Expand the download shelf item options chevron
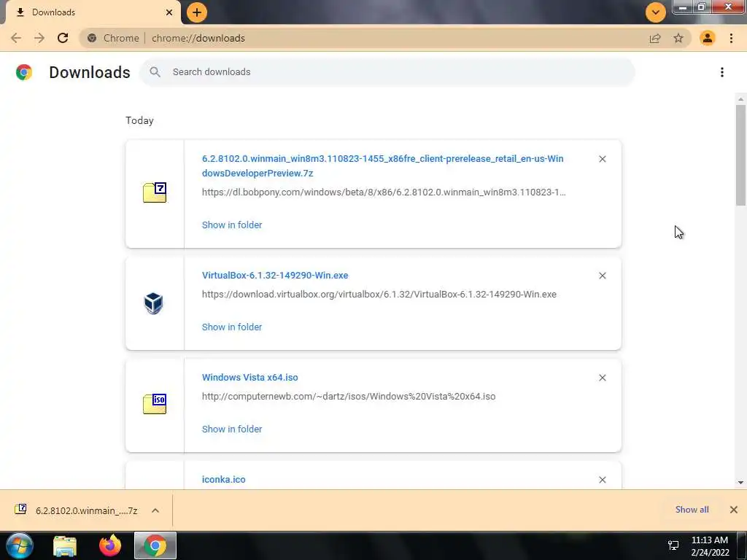This screenshot has width=747, height=560. point(155,510)
